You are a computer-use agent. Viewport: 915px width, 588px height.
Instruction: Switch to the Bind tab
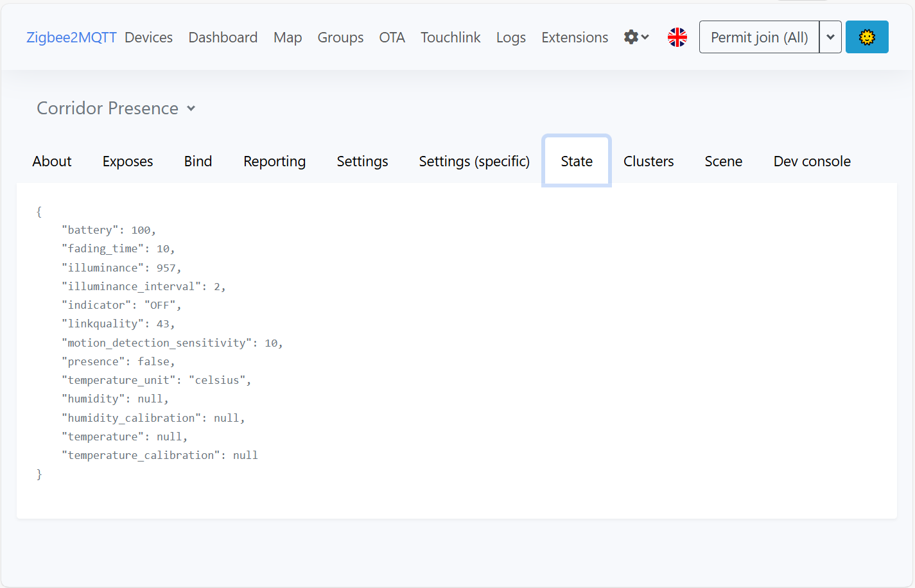pyautogui.click(x=198, y=161)
